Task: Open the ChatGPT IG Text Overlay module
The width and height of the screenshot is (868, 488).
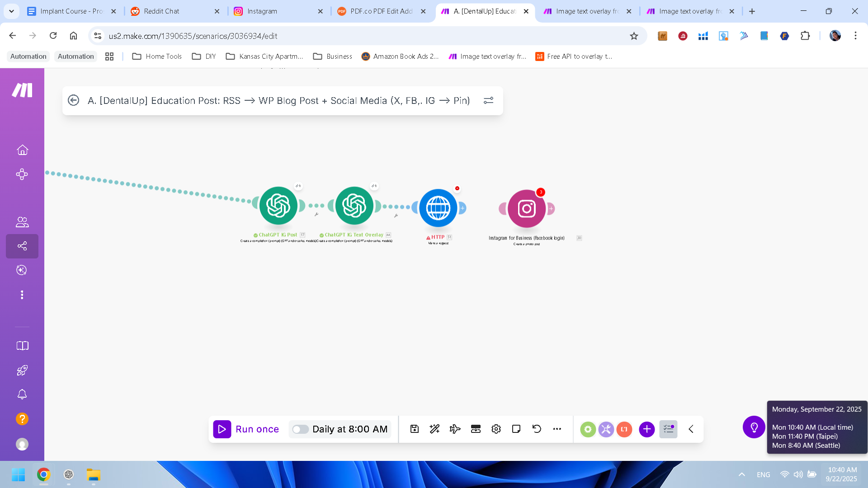Action: point(354,206)
